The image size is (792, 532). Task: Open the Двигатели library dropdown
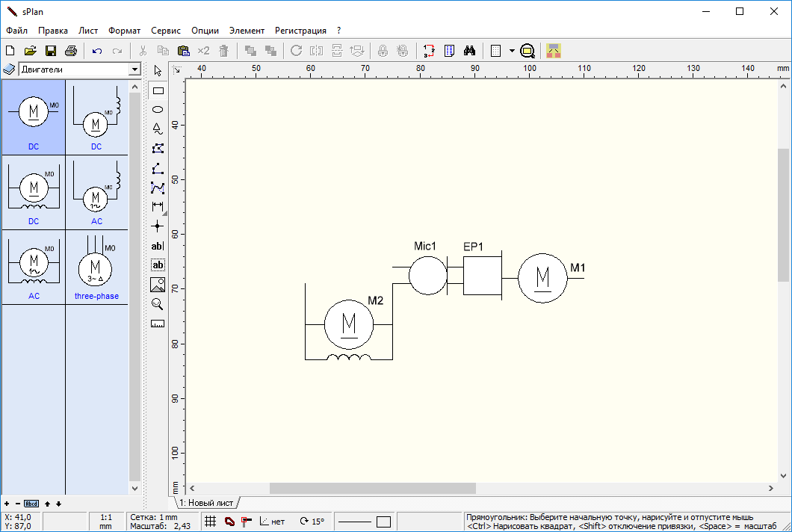coord(134,69)
